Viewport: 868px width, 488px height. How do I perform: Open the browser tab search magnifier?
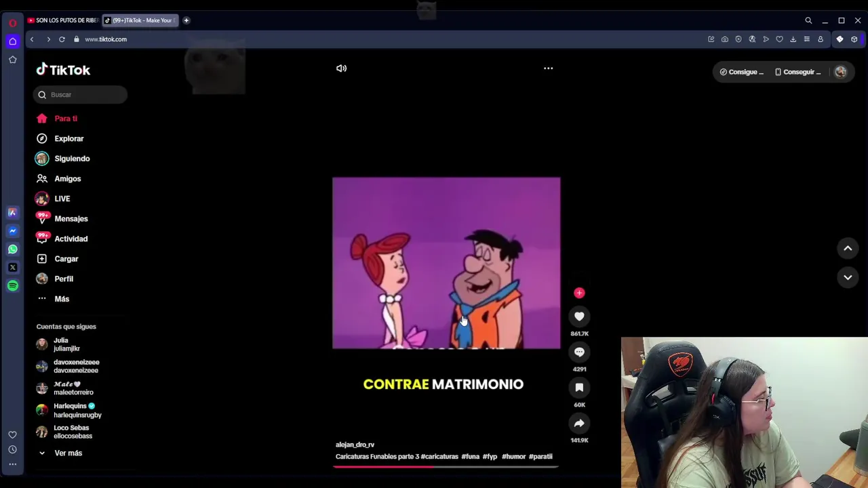(808, 20)
